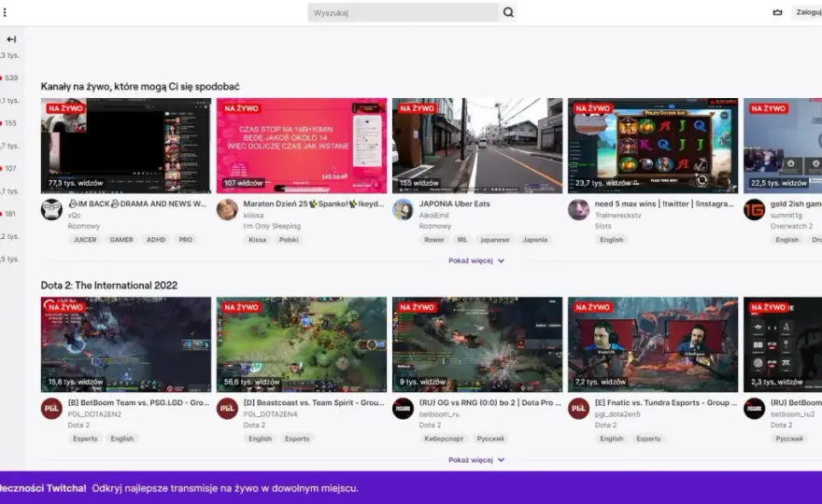Open '[E] Fnatic vs. Tundra Esports' title
822x504 pixels.
point(666,403)
